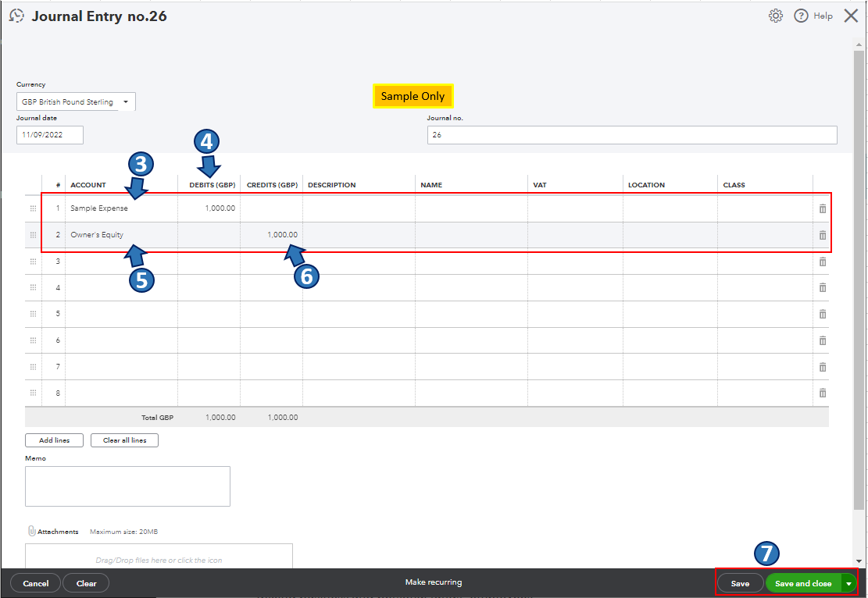The width and height of the screenshot is (868, 598).
Task: Select the Journal no. field
Action: click(x=631, y=134)
